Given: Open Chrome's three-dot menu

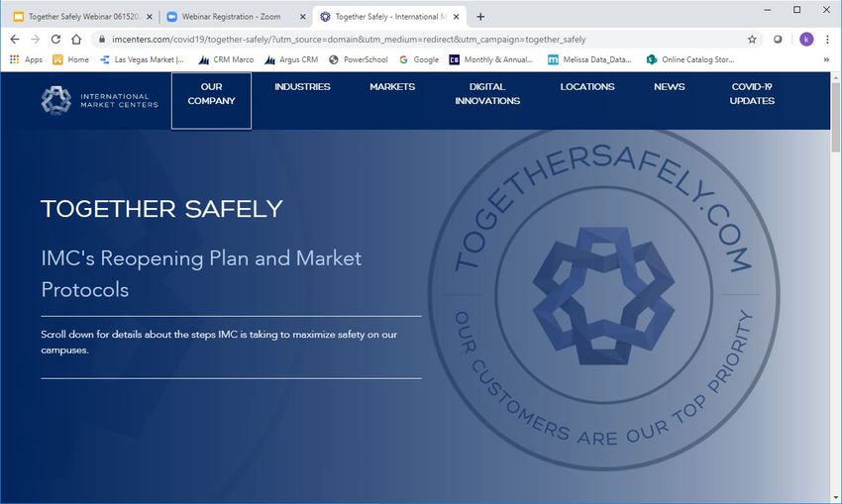Looking at the screenshot, I should [x=827, y=40].
